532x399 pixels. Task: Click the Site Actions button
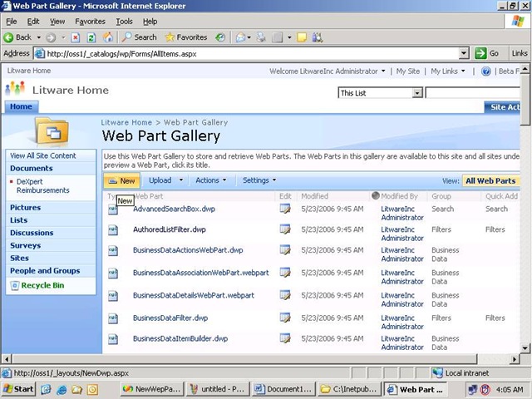pyautogui.click(x=502, y=107)
